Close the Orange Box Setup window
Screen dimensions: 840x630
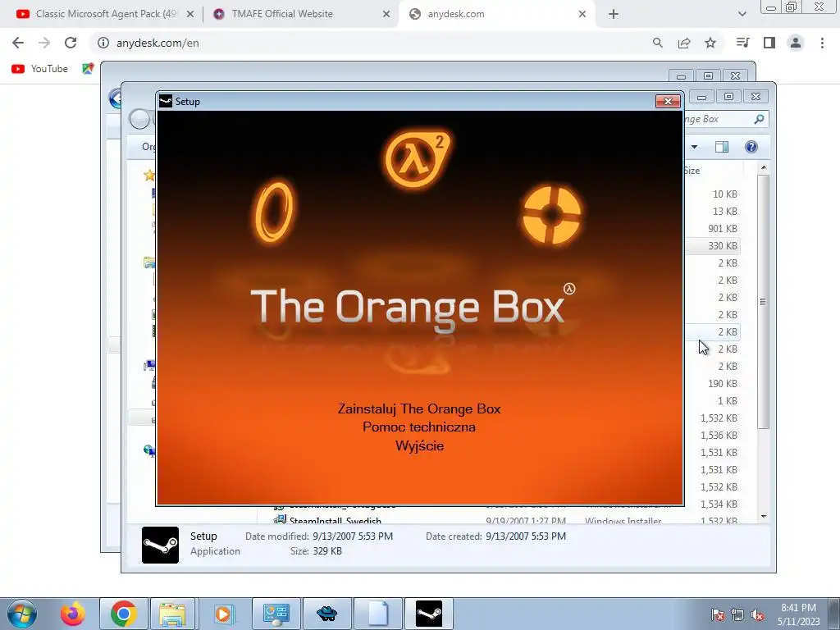(668, 101)
